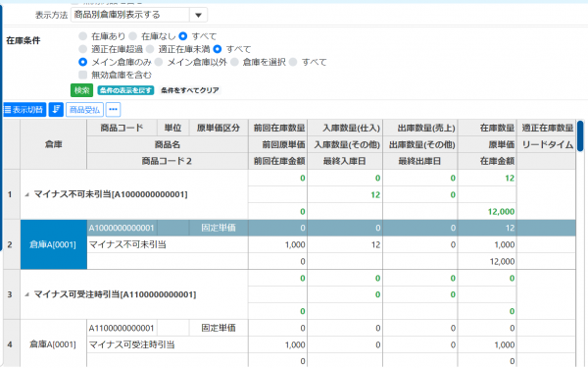
Task: Click row number 3 header
Action: tap(11, 294)
